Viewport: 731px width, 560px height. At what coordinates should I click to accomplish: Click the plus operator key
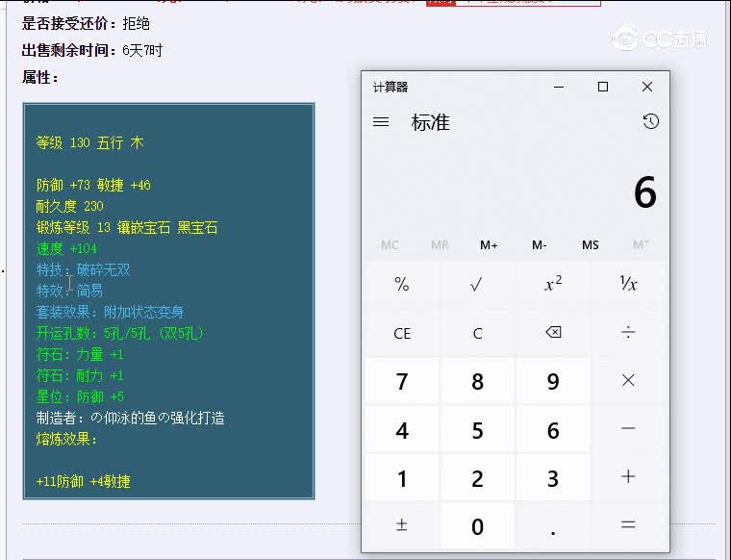(628, 476)
